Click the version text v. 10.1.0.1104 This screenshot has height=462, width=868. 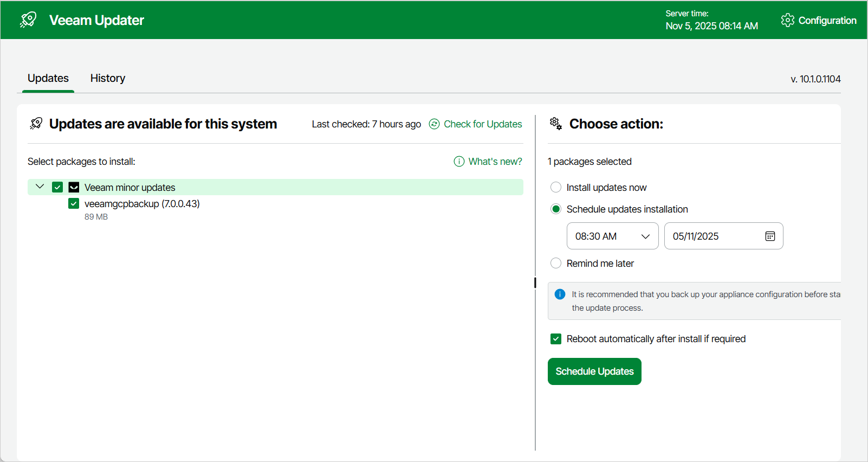815,79
